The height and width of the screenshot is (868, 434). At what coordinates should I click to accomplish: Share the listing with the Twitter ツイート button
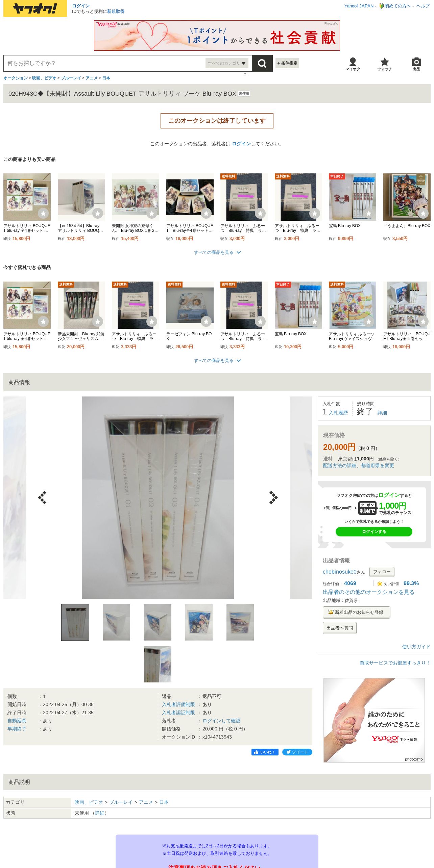click(297, 752)
